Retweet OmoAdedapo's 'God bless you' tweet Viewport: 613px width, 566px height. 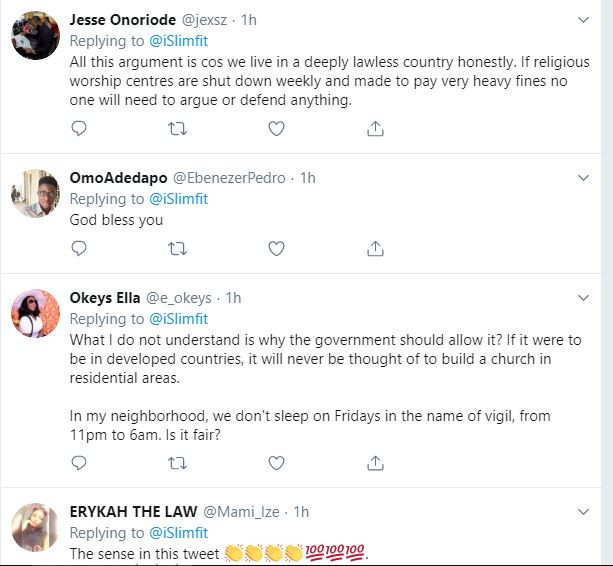(x=177, y=247)
